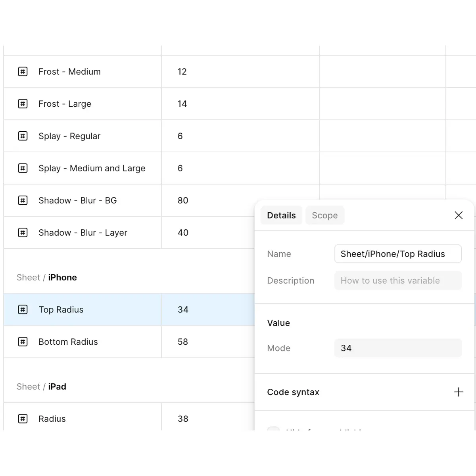This screenshot has height=476, width=476.
Task: Click value 40 of Shadow - Blur - Layer
Action: point(183,232)
